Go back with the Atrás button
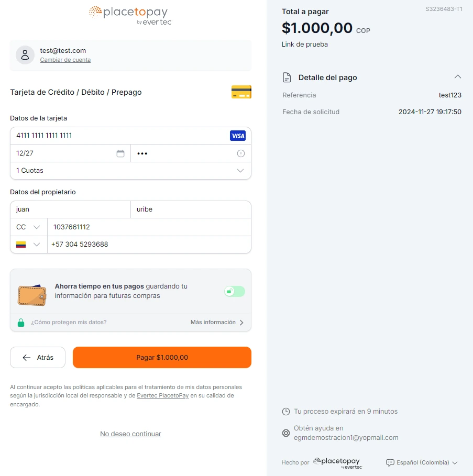473x476 pixels. [38, 357]
